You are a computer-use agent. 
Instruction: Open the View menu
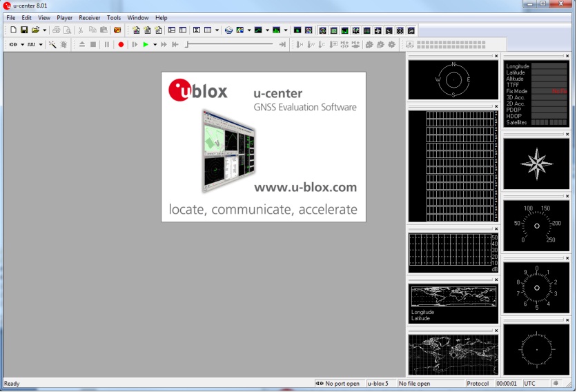coord(43,18)
